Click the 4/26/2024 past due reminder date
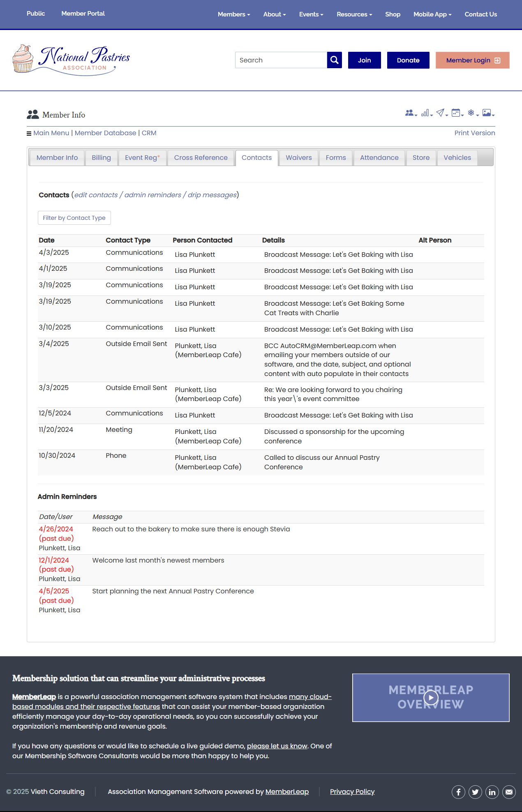Viewport: 522px width, 812px height. [x=56, y=534]
